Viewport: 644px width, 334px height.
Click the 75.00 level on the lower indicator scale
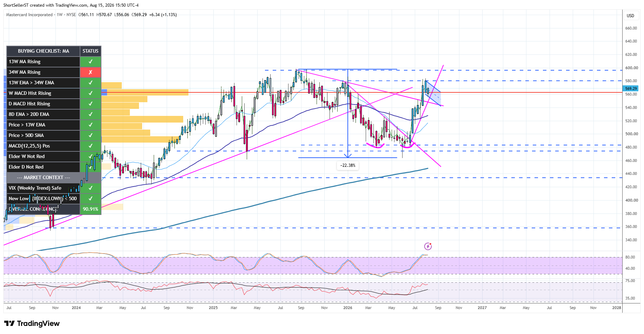click(630, 281)
